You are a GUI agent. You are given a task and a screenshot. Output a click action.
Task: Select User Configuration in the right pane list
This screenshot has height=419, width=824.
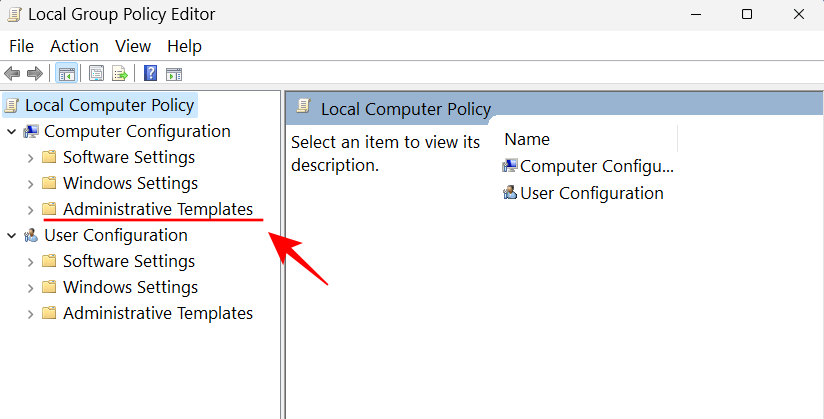click(x=591, y=193)
